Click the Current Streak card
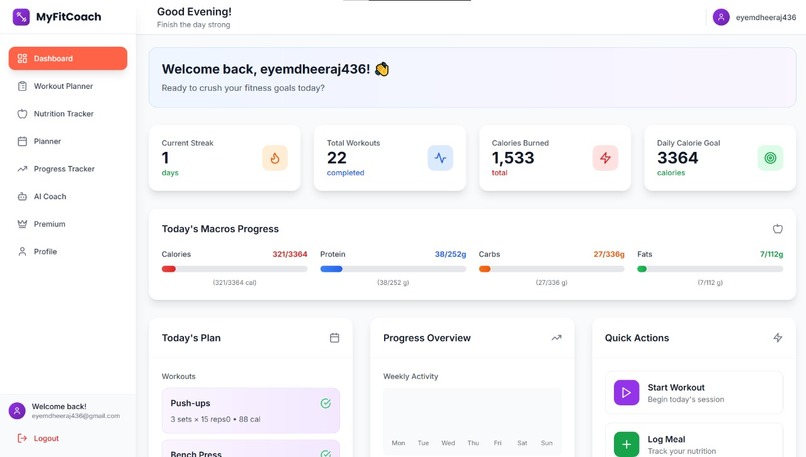 225,158
